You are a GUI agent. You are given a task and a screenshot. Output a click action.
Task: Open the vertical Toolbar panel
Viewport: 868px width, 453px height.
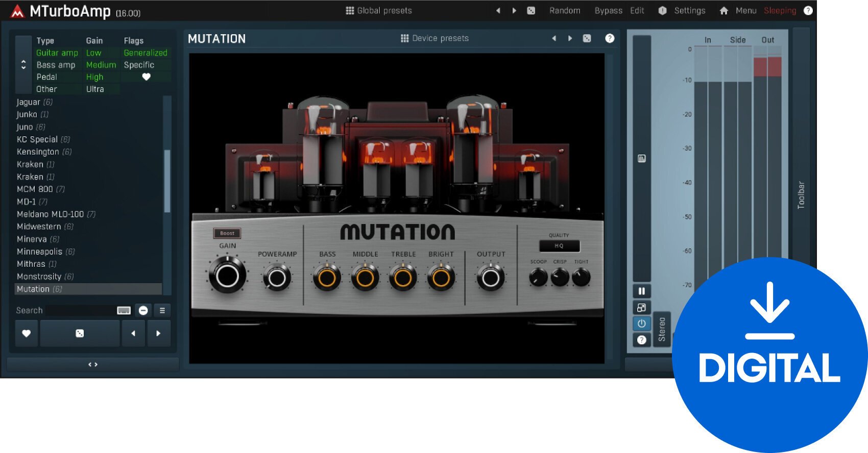[x=801, y=194]
